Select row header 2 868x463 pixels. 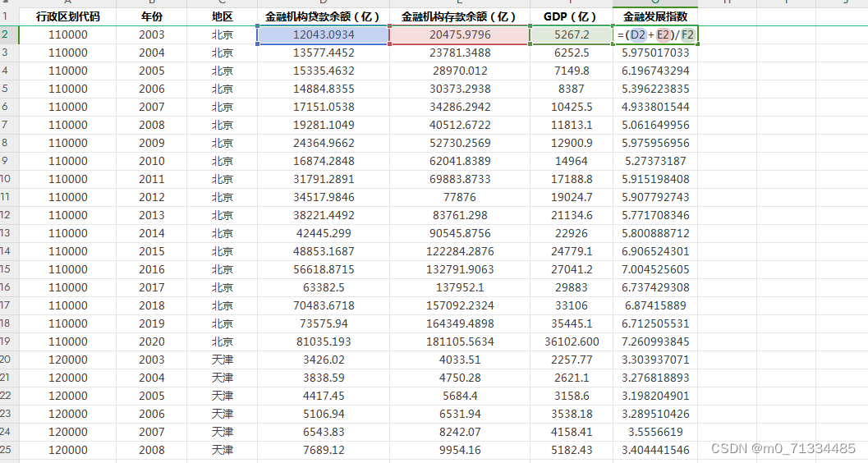9,34
